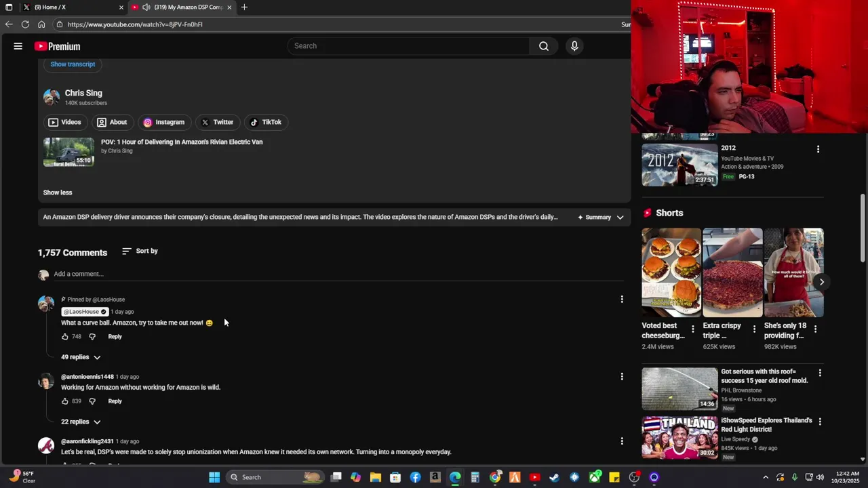Show hidden system tray icons
The height and width of the screenshot is (488, 868).
[x=766, y=477]
